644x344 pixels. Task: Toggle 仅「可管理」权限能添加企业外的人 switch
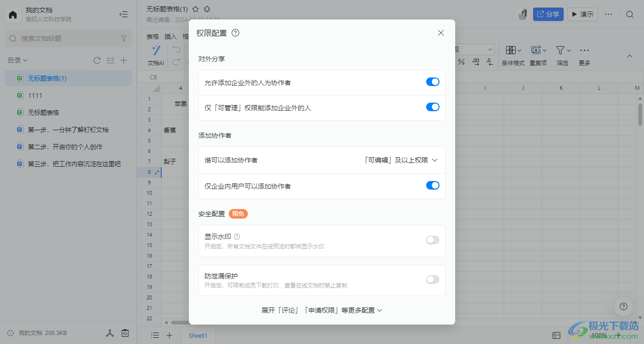[432, 107]
